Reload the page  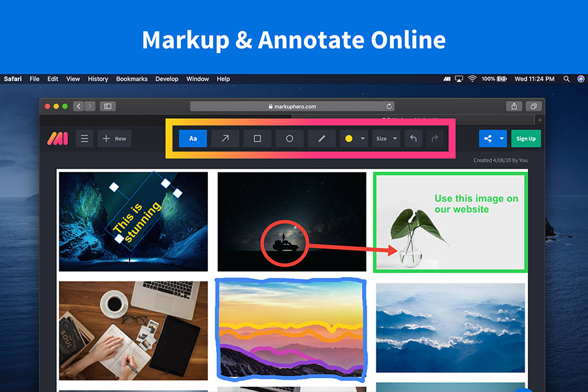click(x=389, y=106)
